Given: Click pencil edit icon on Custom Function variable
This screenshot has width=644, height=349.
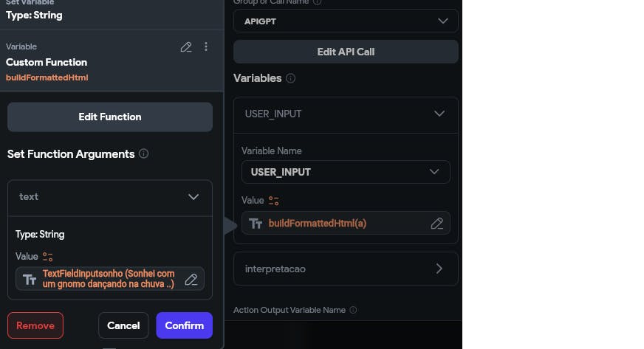Looking at the screenshot, I should pyautogui.click(x=186, y=47).
